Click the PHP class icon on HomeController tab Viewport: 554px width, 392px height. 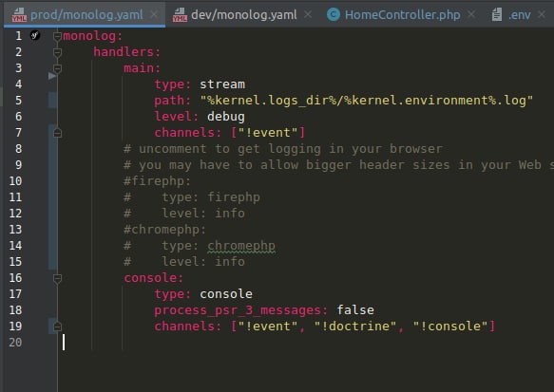(334, 14)
